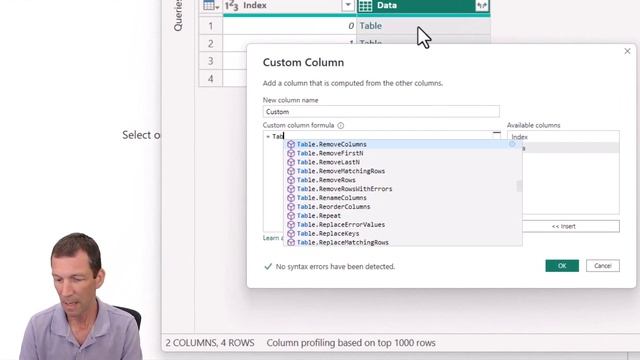Screen dimensions: 640x360
Task: Click the syntax check mark icon
Action: coord(268,267)
